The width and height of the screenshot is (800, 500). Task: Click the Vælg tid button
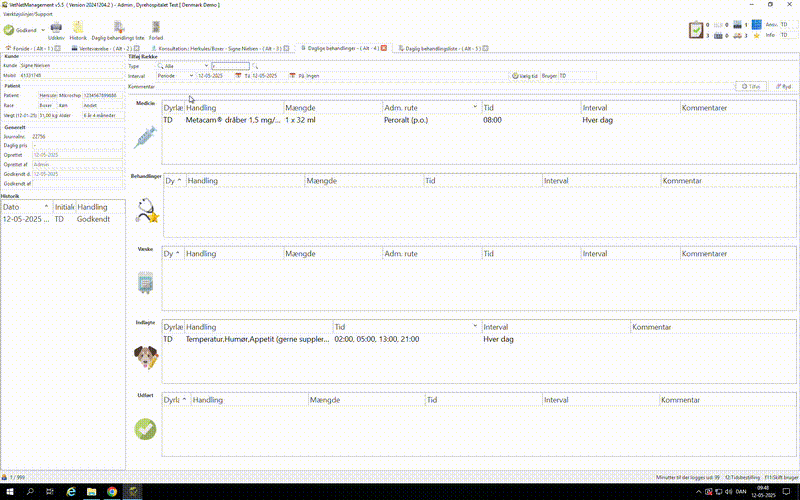pyautogui.click(x=525, y=76)
